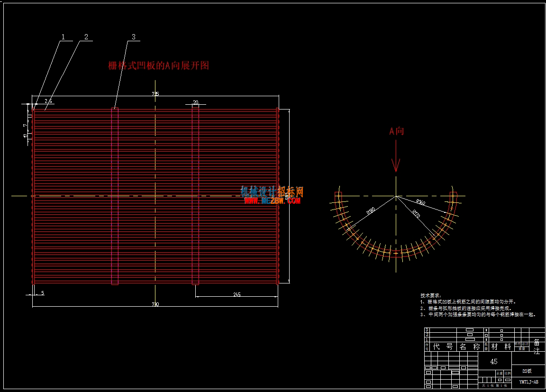Select the dimension value 5 at bottom left
The width and height of the screenshot is (546, 392).
[43, 293]
